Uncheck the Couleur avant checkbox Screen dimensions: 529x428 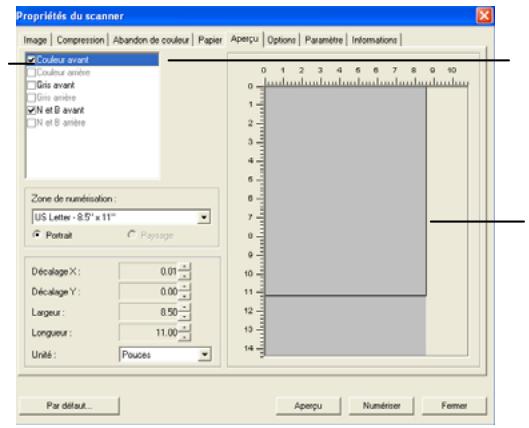(31, 60)
